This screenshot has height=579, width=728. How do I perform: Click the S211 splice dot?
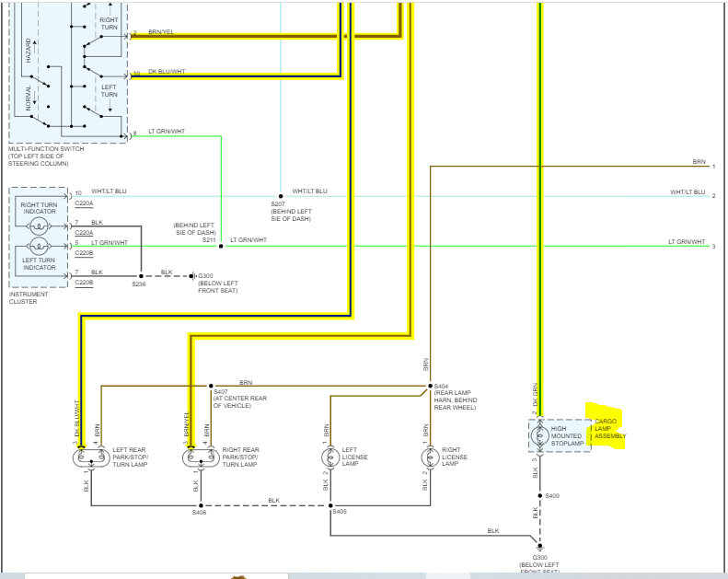[221, 246]
